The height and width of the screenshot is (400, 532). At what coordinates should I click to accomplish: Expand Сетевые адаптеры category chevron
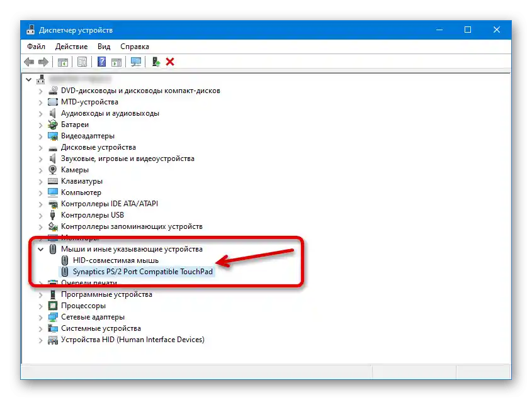(41, 318)
